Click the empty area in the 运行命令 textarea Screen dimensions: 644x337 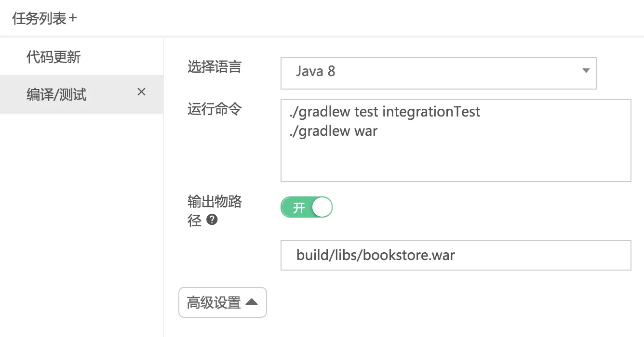click(455, 161)
